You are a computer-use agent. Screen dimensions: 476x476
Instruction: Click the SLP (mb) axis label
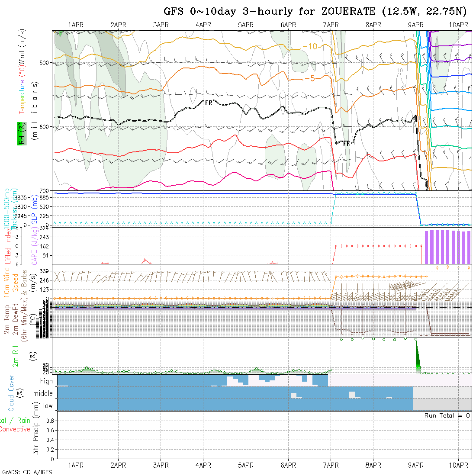tap(34, 210)
